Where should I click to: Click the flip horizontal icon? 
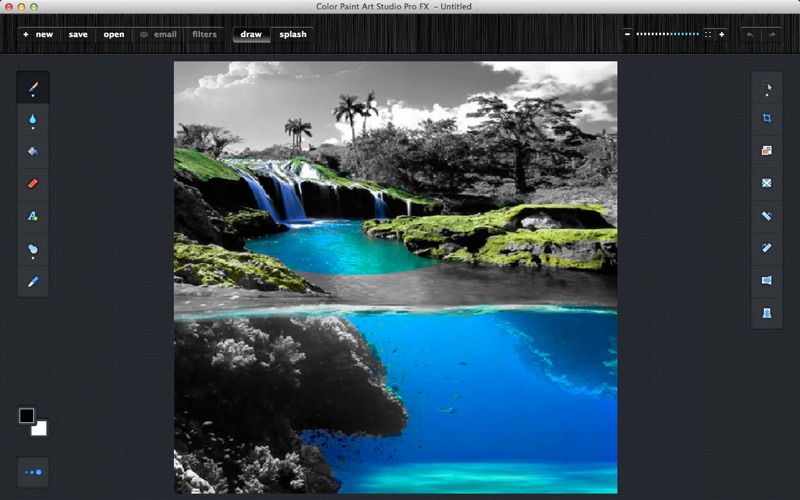[767, 280]
